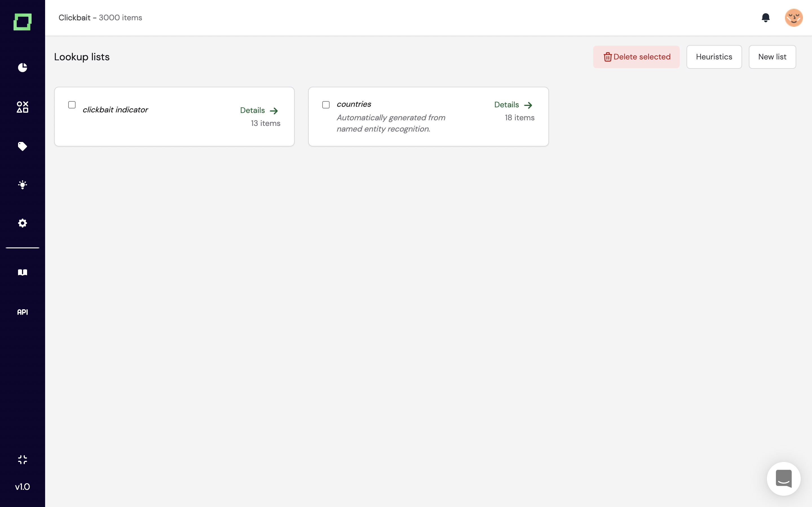Open the lightbulb heuristics icon
The width and height of the screenshot is (812, 507).
[x=23, y=185]
